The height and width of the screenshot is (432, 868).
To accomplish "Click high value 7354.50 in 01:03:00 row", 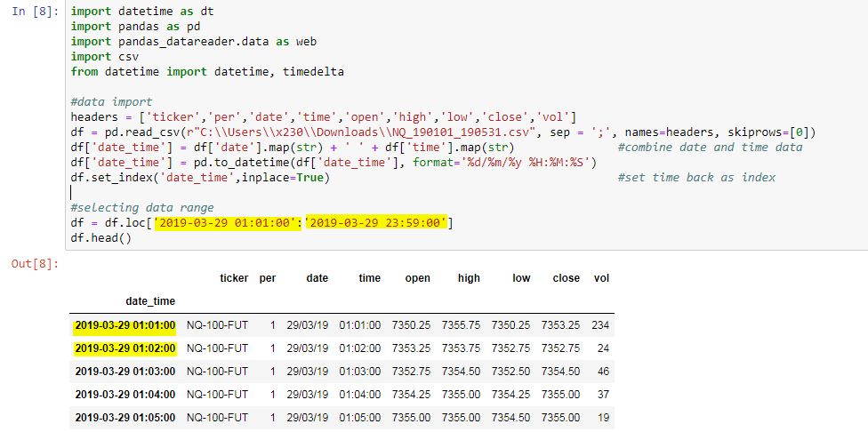I will 461,372.
